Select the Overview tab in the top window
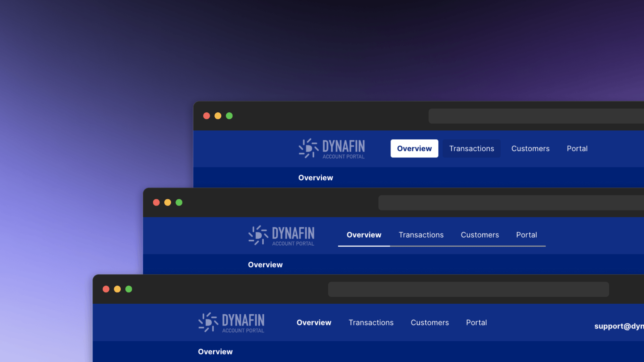The height and width of the screenshot is (362, 644). [414, 148]
